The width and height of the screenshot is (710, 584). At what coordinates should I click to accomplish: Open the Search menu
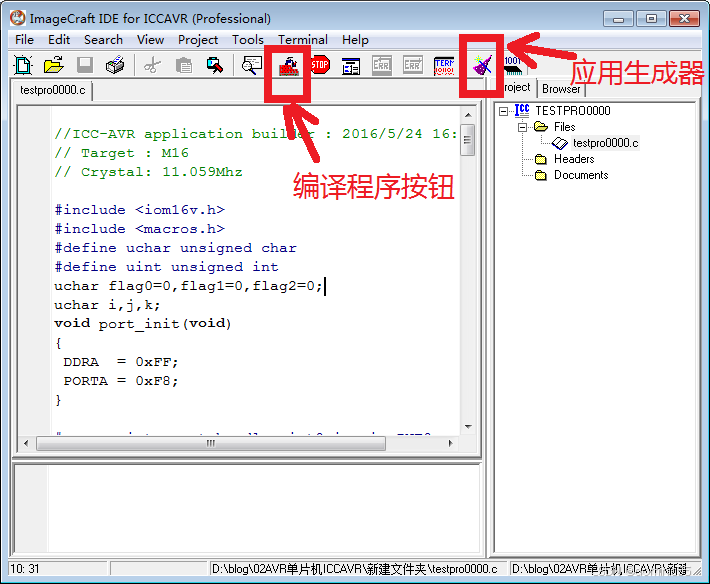point(103,40)
